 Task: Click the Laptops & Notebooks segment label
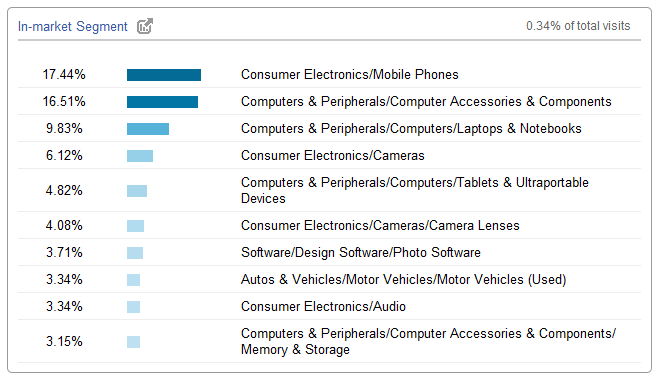[411, 129]
